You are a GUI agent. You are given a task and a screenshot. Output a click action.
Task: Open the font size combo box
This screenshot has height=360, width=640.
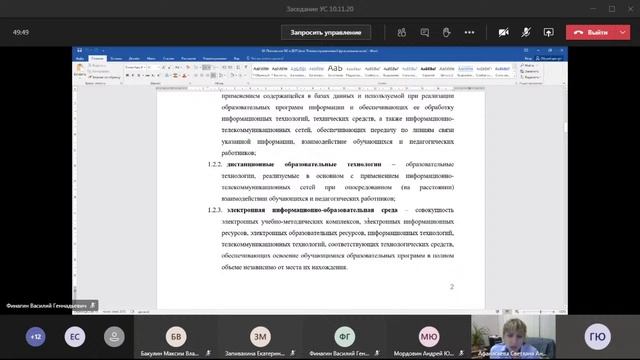click(153, 67)
